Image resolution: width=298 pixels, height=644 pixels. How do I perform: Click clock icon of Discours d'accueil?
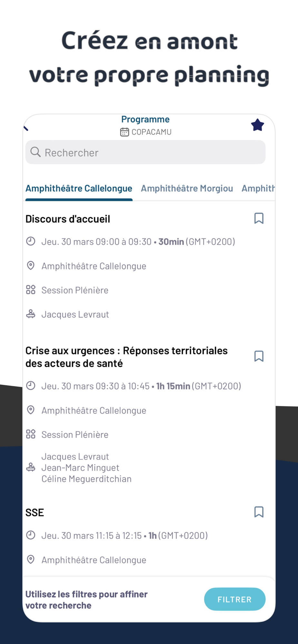pos(31,241)
